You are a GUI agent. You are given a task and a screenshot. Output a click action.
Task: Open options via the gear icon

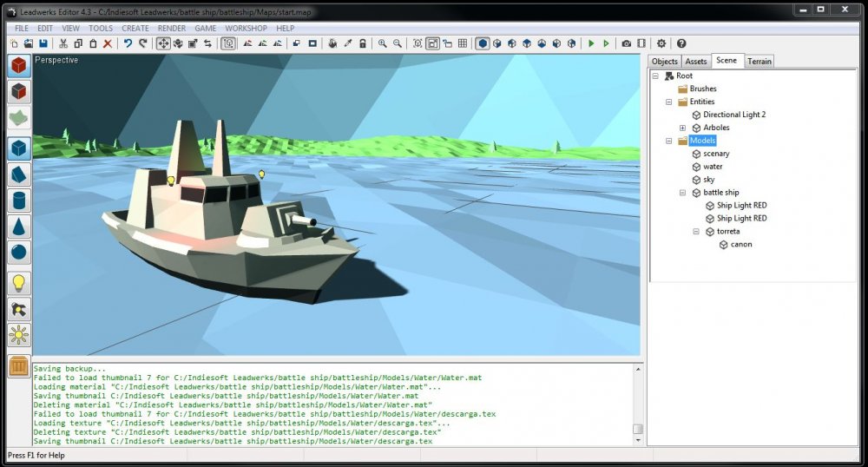(x=661, y=43)
